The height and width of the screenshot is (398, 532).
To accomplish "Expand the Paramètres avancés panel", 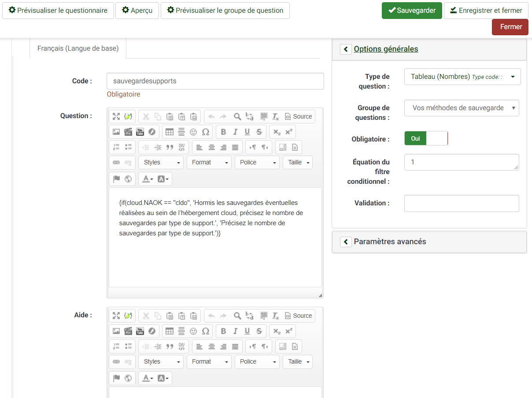I will [346, 242].
